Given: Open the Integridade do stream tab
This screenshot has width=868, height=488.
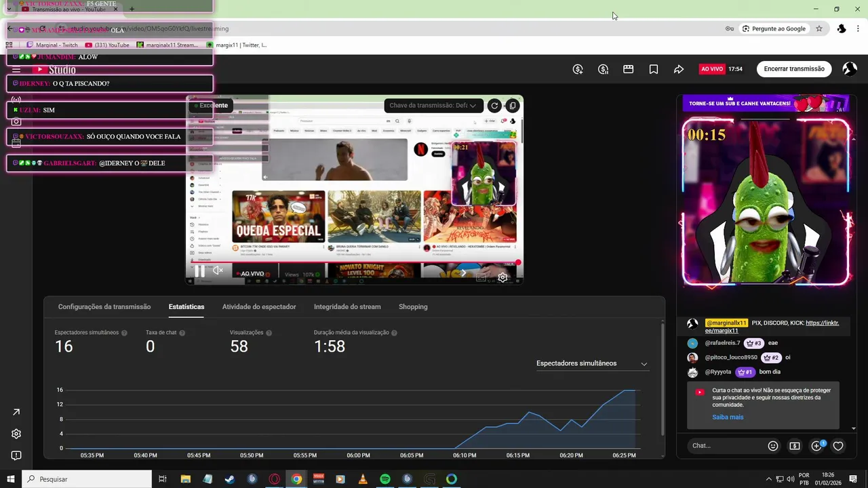Looking at the screenshot, I should (x=347, y=307).
